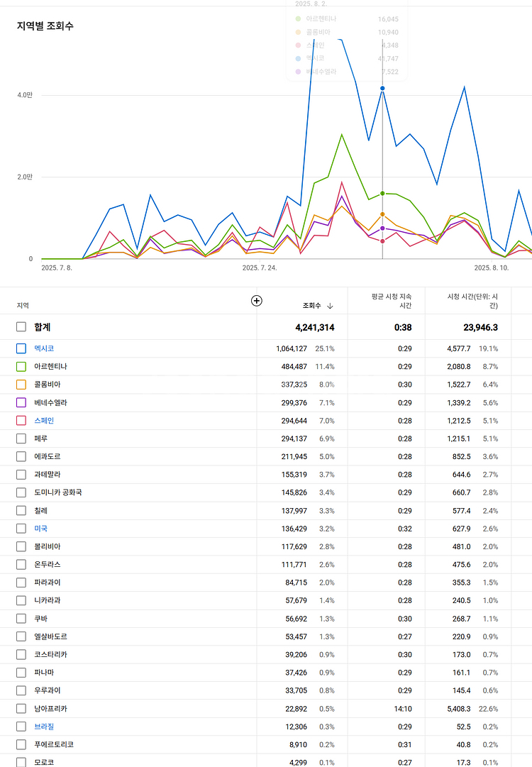Viewport: 532px width, 767px height.
Task: Check the 에콰도르 row checkbox
Action: pos(21,456)
